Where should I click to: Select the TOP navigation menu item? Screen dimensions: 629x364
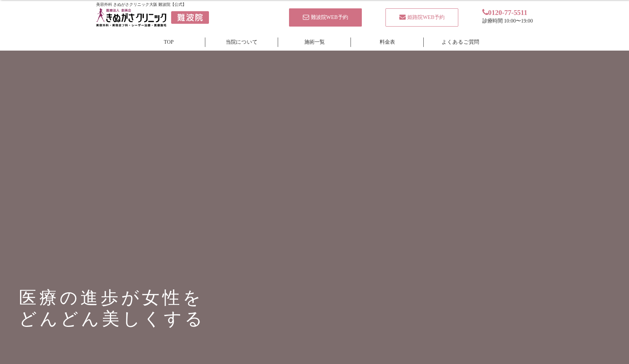point(169,42)
